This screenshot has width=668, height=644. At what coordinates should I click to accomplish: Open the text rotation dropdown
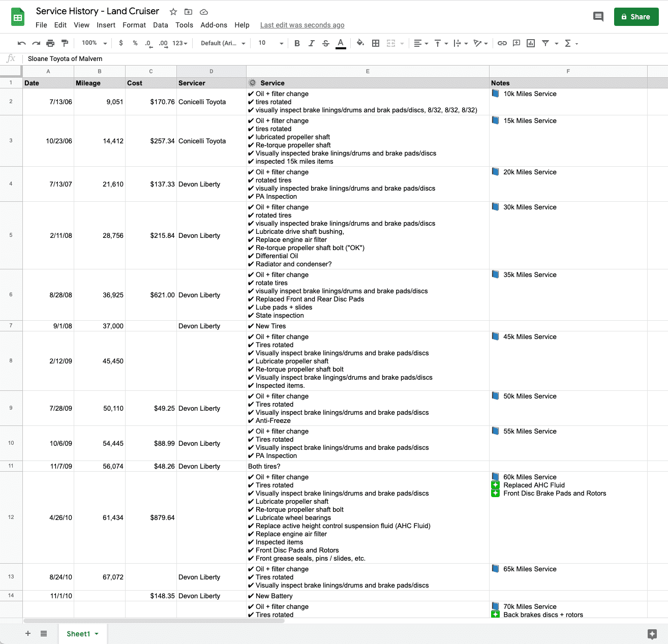tap(480, 43)
